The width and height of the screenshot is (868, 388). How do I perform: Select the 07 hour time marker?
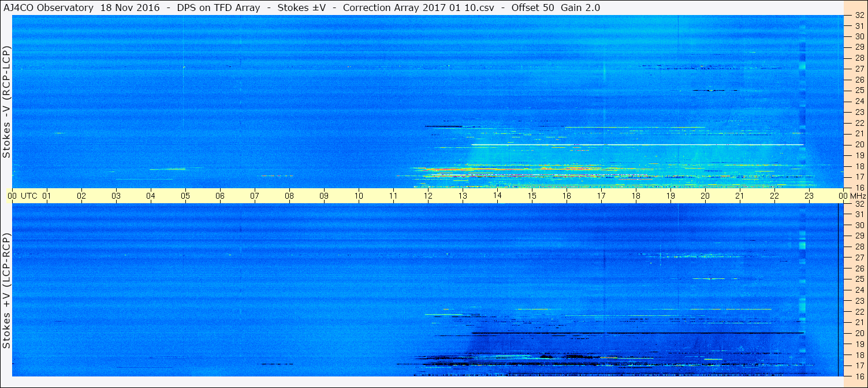coord(255,196)
